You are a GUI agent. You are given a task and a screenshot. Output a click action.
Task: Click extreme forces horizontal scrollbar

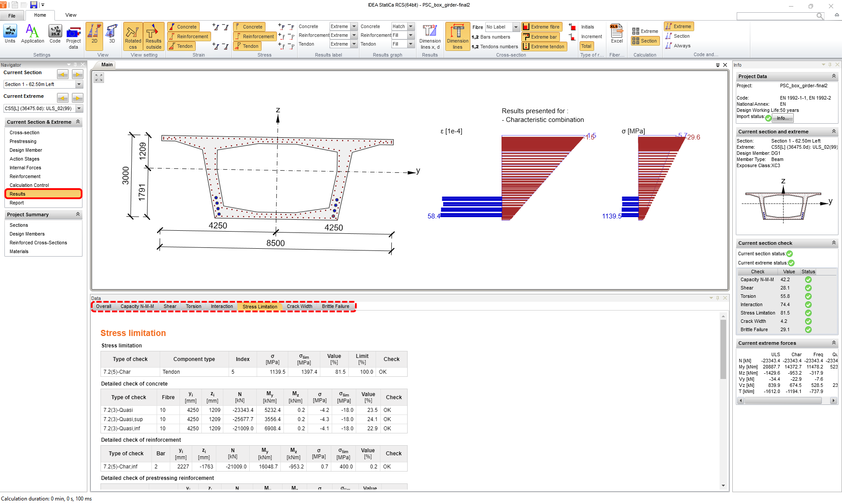(783, 400)
